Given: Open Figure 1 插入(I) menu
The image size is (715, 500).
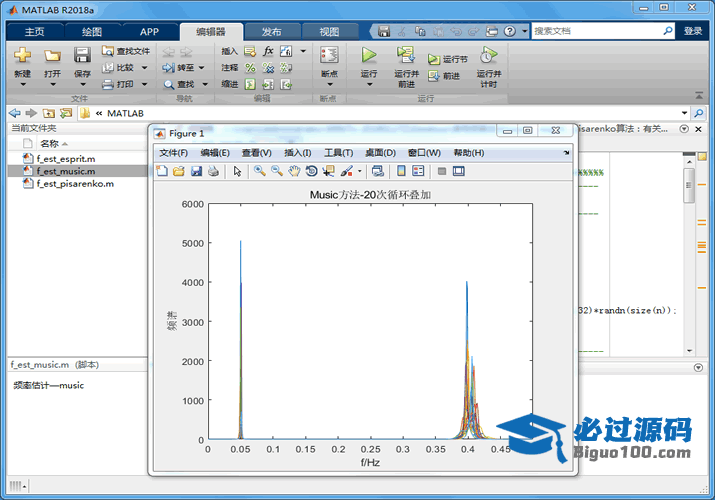Looking at the screenshot, I should tap(297, 153).
